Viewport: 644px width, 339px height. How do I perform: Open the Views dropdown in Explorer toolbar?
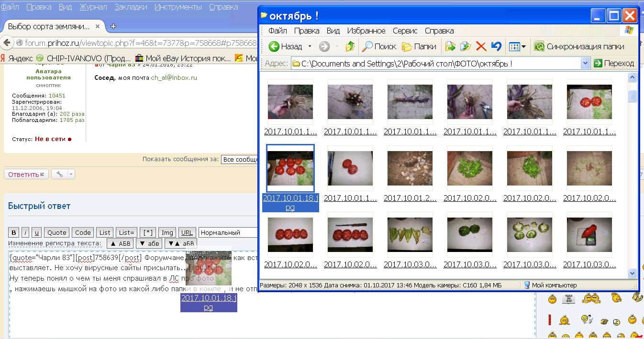[517, 46]
